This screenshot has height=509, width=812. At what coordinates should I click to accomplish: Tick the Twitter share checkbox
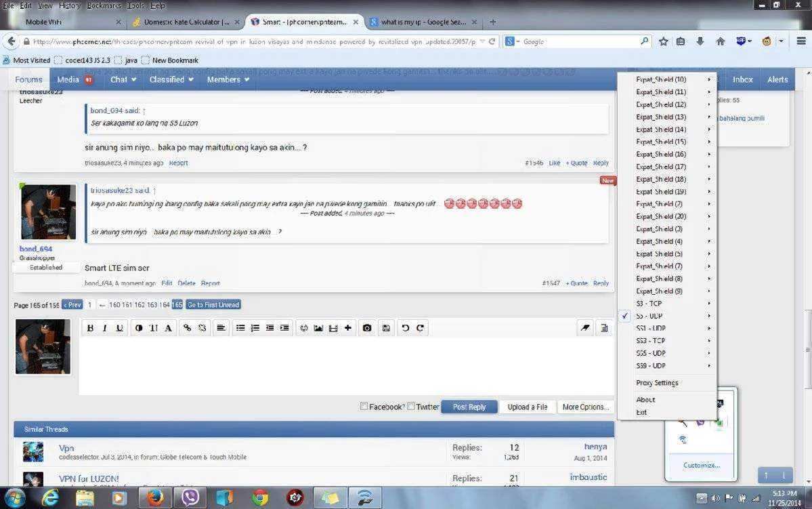coord(411,407)
